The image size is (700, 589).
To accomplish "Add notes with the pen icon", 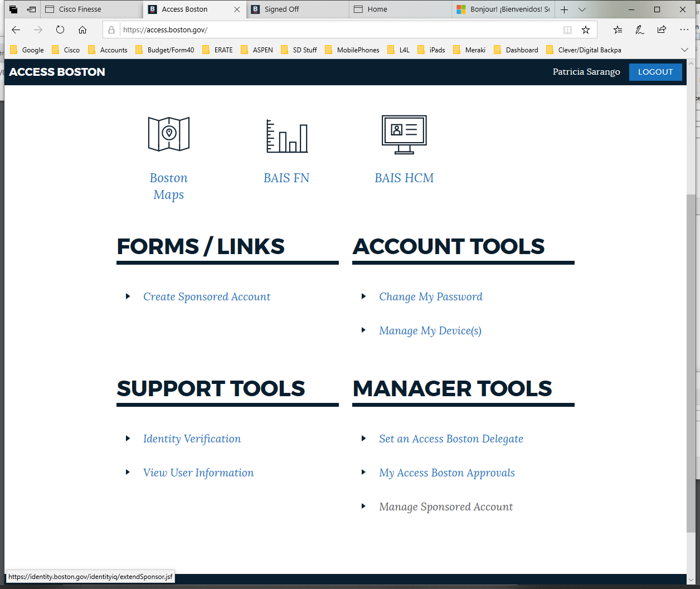I will coord(640,30).
